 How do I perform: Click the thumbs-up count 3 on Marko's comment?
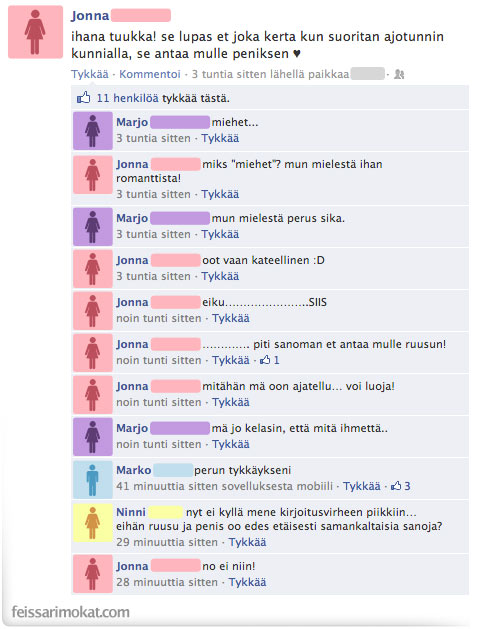400,486
